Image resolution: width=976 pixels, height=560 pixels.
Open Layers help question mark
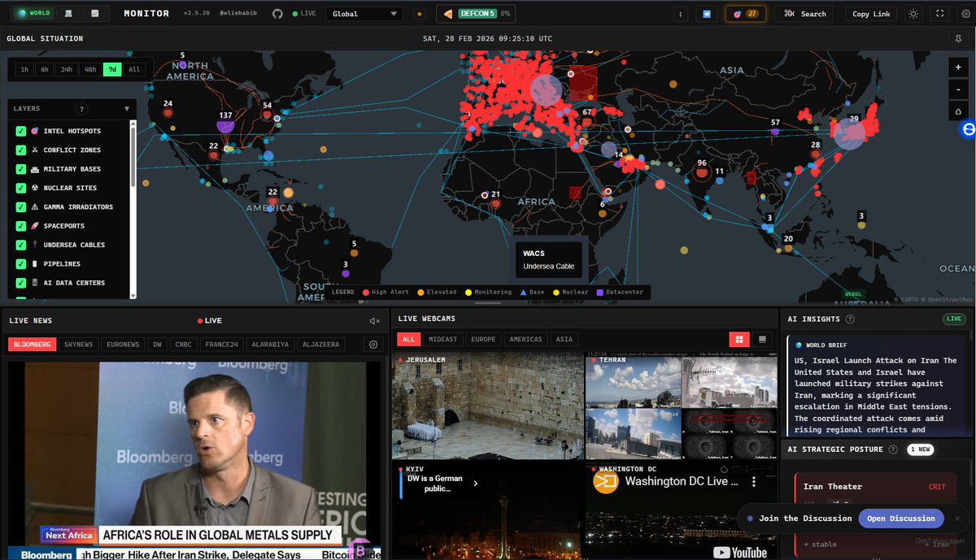point(81,109)
